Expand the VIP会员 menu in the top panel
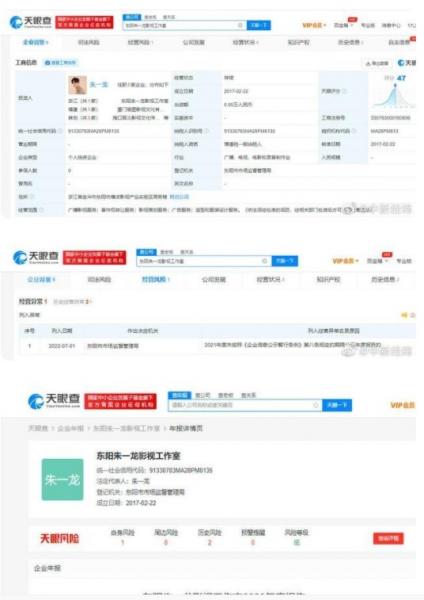Image resolution: width=424 pixels, height=600 pixels. (x=314, y=25)
